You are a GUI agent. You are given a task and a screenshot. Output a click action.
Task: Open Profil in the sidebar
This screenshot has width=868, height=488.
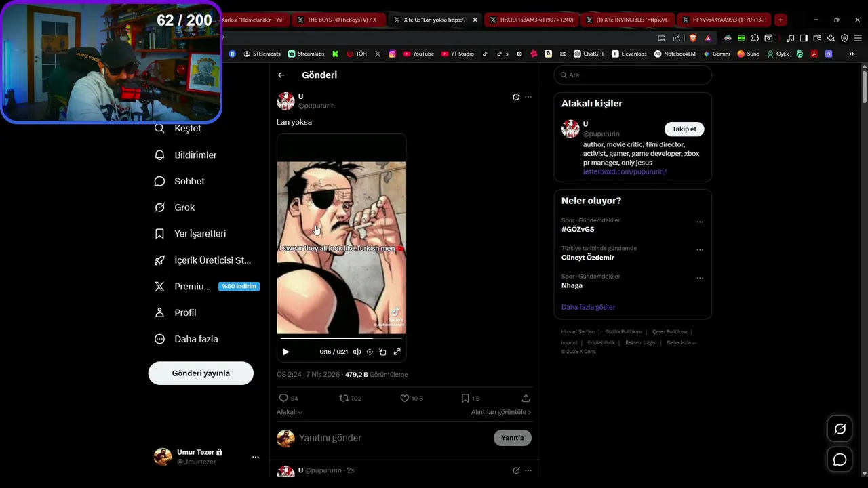176,312
